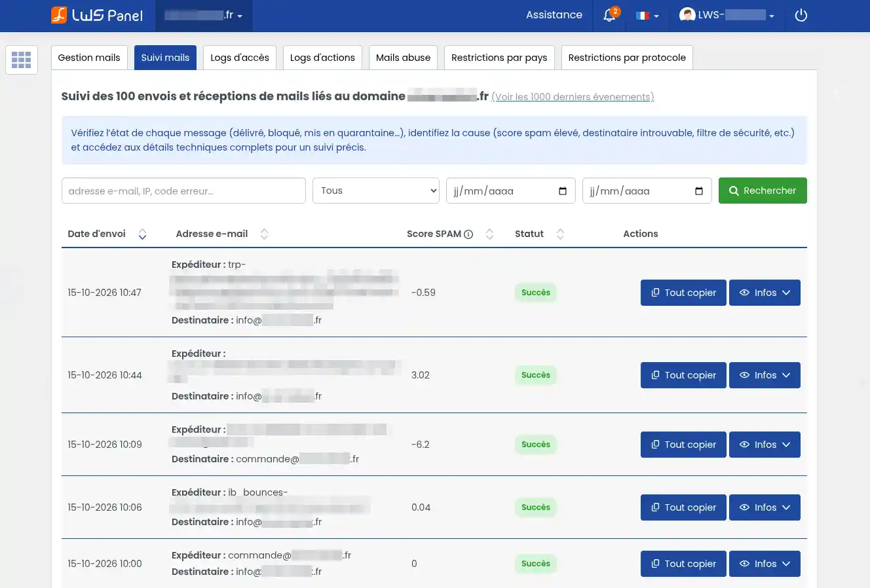Expand Infos for the 10:06 mail row
The width and height of the screenshot is (870, 588).
click(x=765, y=507)
